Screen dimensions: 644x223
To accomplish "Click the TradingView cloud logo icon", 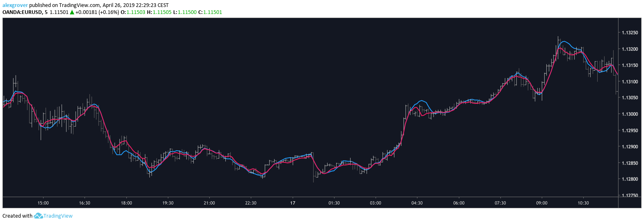I will coord(38,216).
